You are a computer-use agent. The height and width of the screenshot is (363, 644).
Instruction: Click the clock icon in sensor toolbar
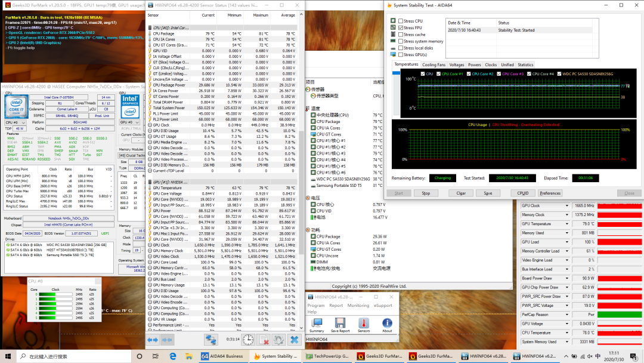(x=247, y=340)
